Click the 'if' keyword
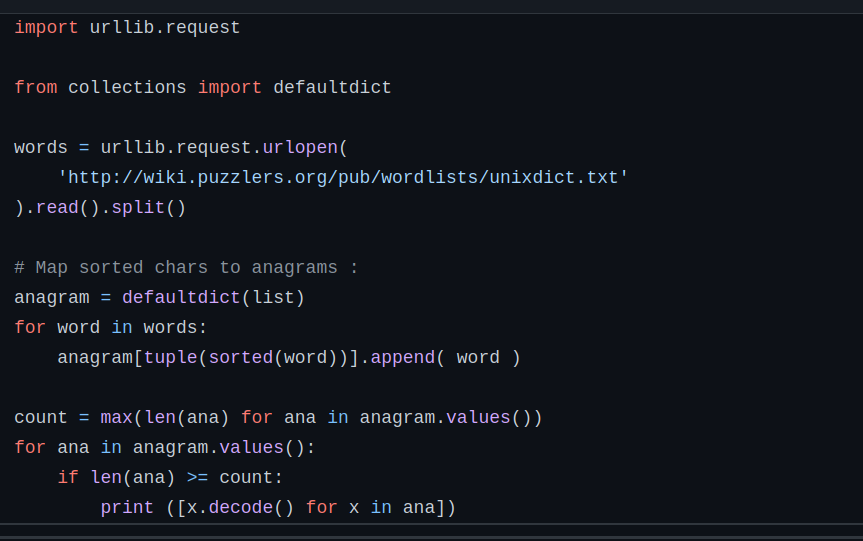The height and width of the screenshot is (541, 863). pos(68,478)
